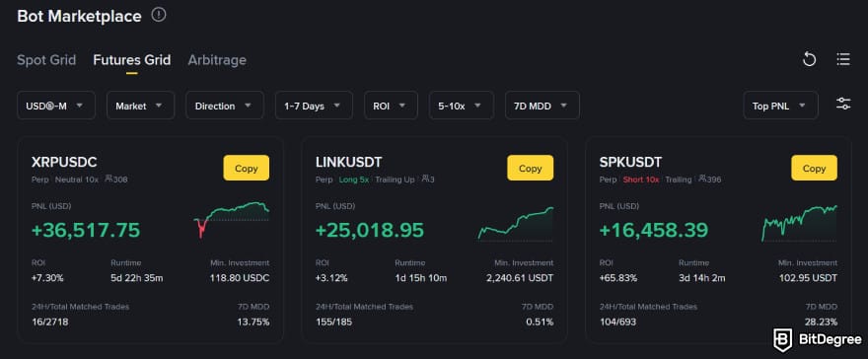Click the Neutral 10x label

point(76,179)
